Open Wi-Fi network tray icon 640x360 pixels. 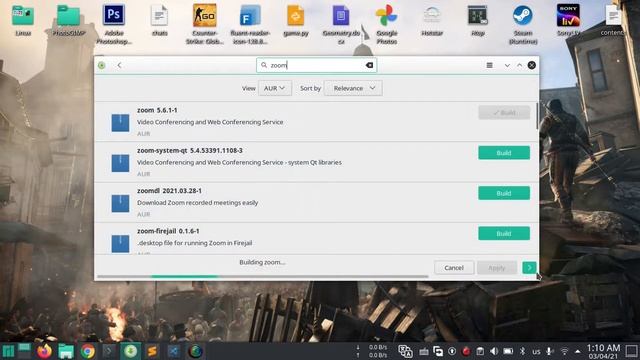click(x=564, y=351)
